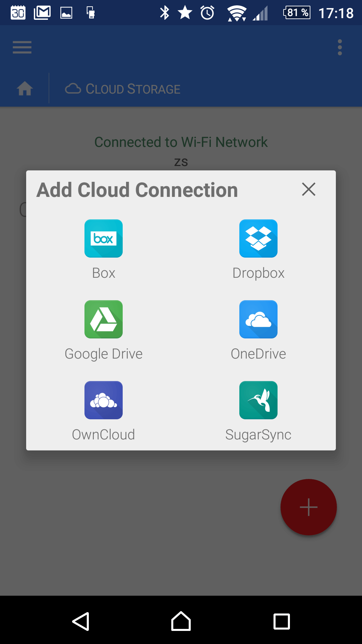Image resolution: width=362 pixels, height=644 pixels.
Task: Open the three-dot overflow menu
Action: 340,47
